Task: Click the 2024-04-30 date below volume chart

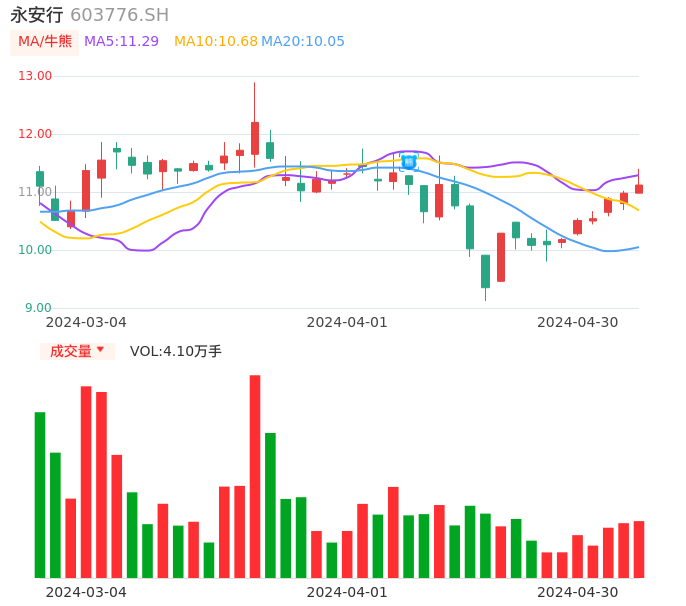Action: point(577,592)
